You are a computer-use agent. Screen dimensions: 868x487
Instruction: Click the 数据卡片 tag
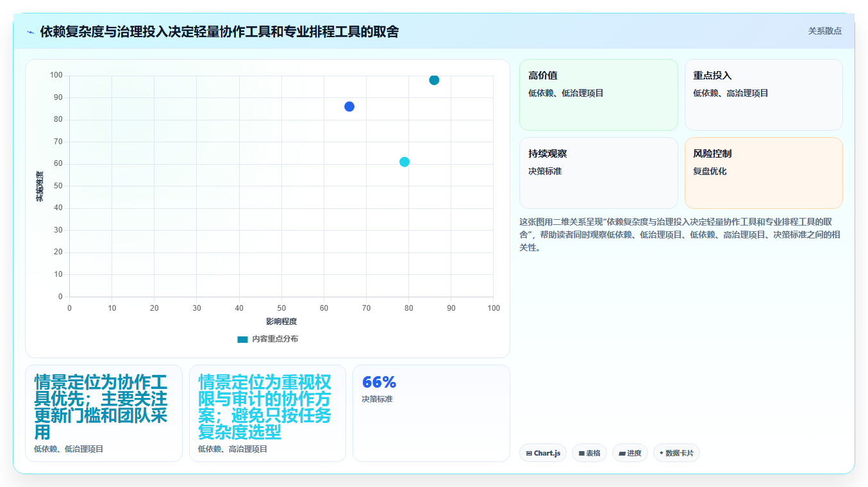click(676, 453)
